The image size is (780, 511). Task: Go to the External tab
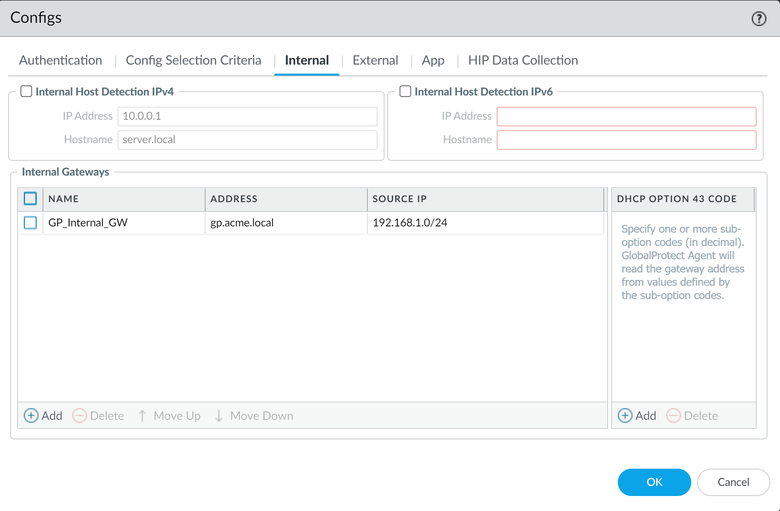[x=375, y=60]
